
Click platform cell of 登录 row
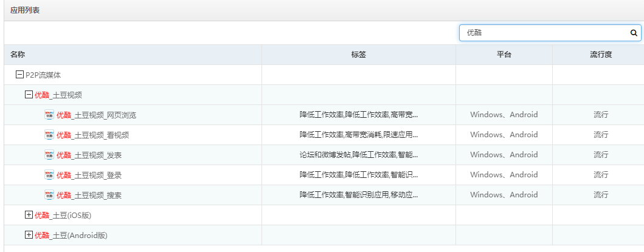click(x=504, y=175)
